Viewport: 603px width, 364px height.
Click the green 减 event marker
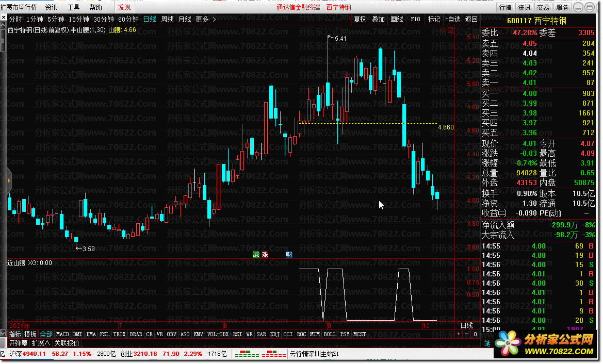[x=256, y=255]
